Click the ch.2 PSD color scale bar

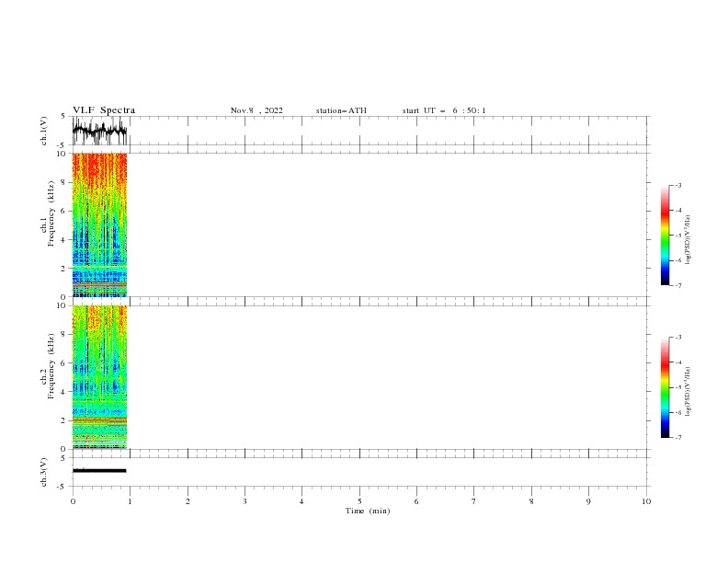point(665,387)
